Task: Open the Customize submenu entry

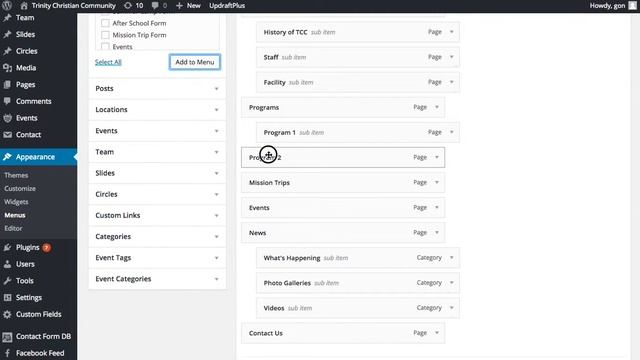Action: click(20, 189)
